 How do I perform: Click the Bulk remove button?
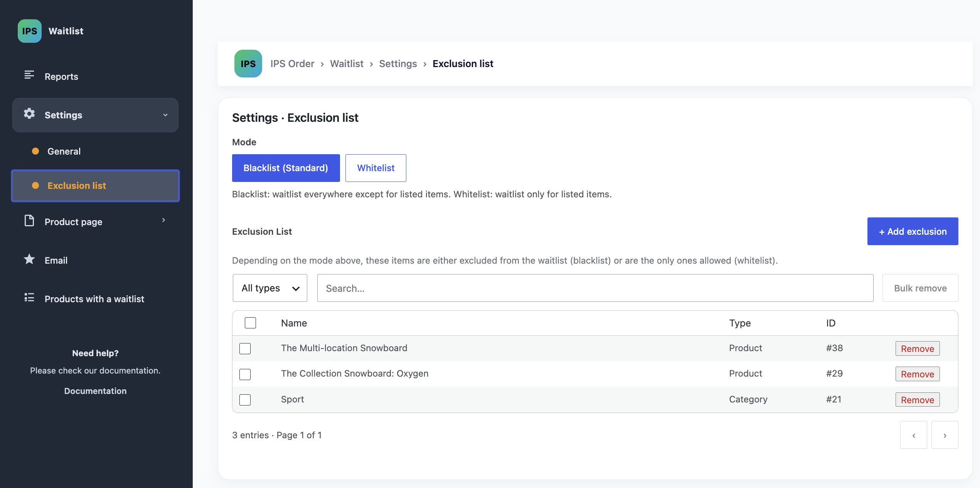pos(920,288)
